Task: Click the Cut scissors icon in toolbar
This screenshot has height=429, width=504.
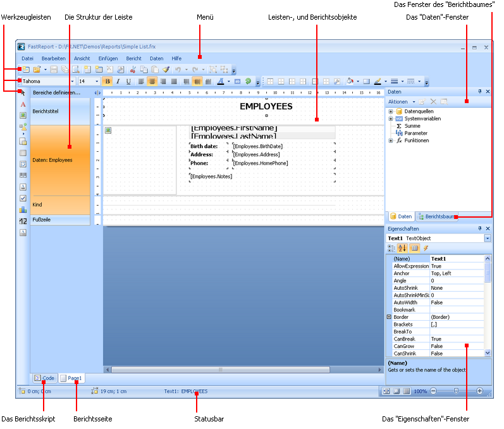Action: coord(133,69)
